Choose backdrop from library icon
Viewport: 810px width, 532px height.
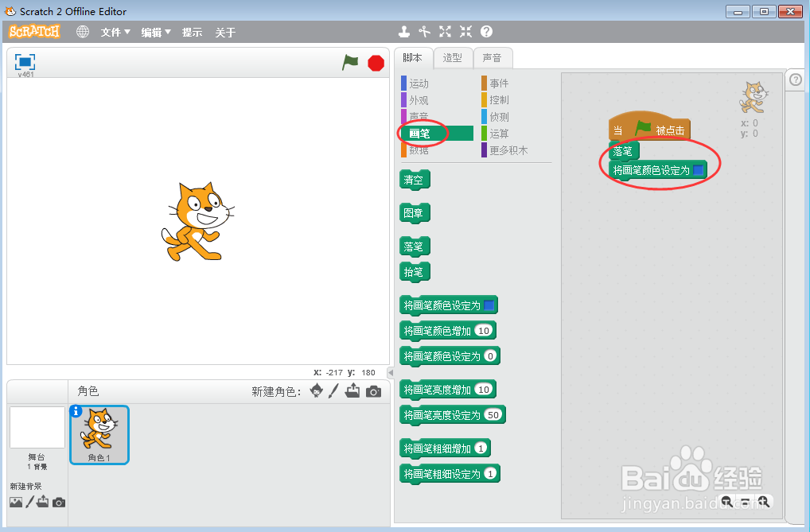coord(16,502)
